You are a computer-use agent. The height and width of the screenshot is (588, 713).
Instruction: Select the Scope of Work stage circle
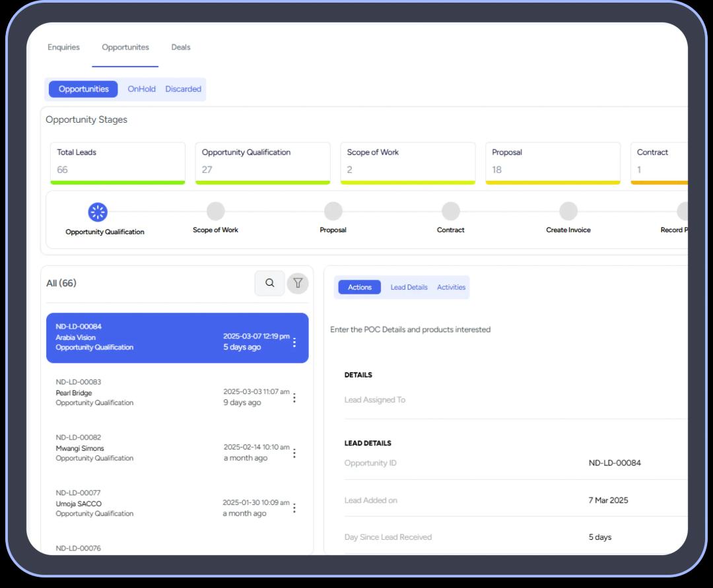[215, 211]
